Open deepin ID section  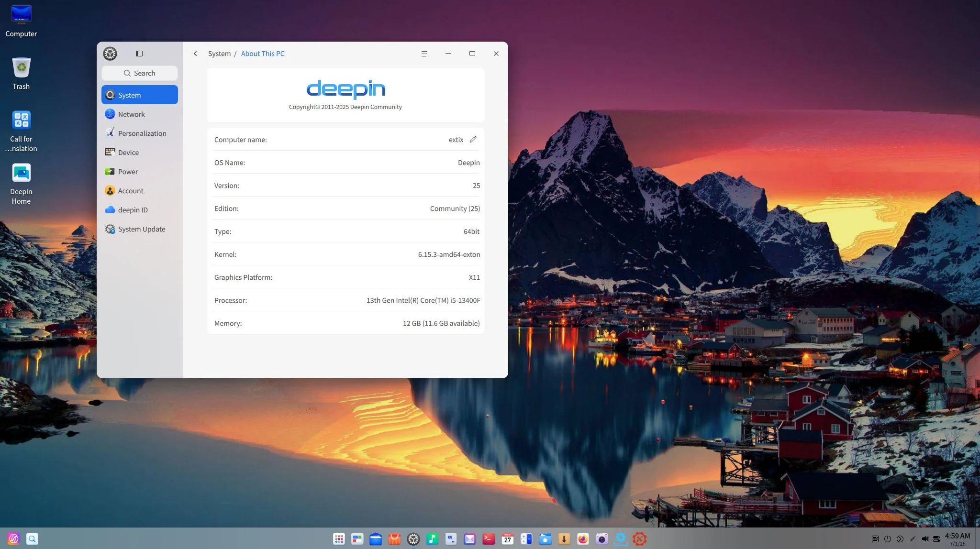pos(133,210)
